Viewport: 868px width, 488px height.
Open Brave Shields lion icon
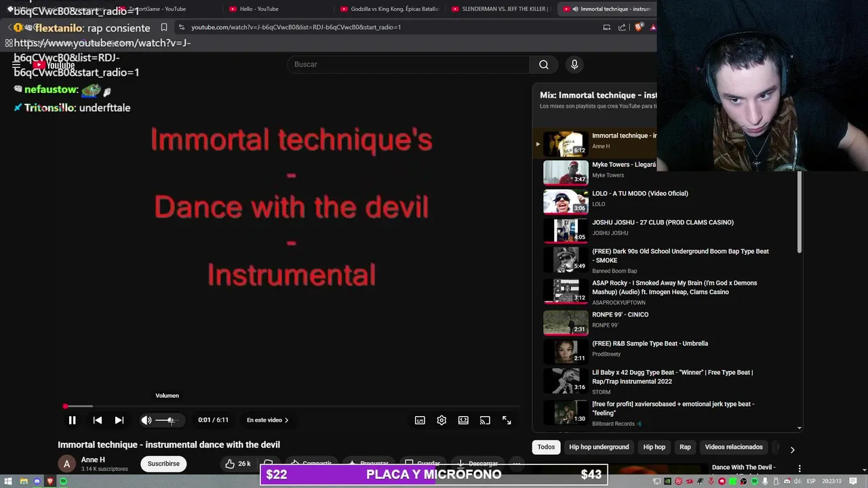click(x=639, y=27)
